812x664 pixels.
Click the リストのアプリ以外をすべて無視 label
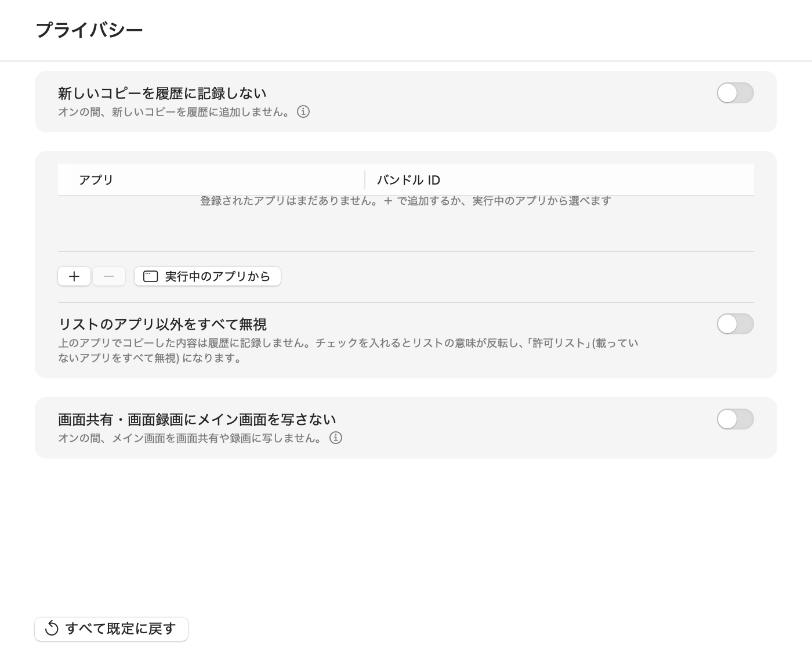click(162, 324)
